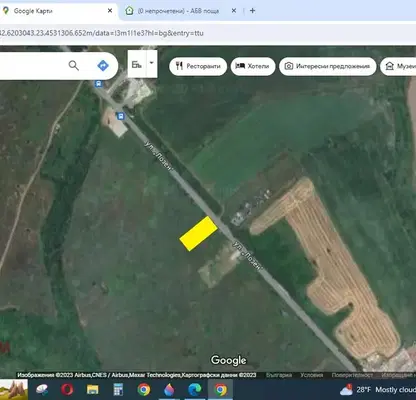Open a new browser tab
This screenshot has width=416, height=400.
click(253, 11)
